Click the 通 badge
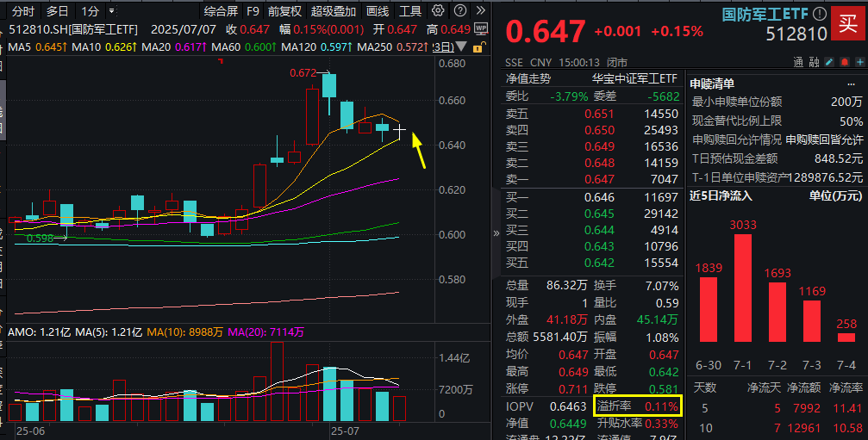 tap(797, 63)
